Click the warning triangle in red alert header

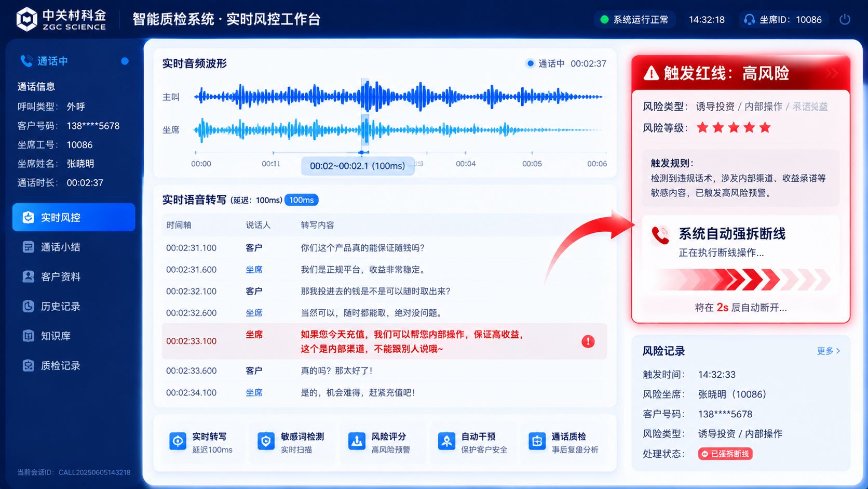coord(651,73)
